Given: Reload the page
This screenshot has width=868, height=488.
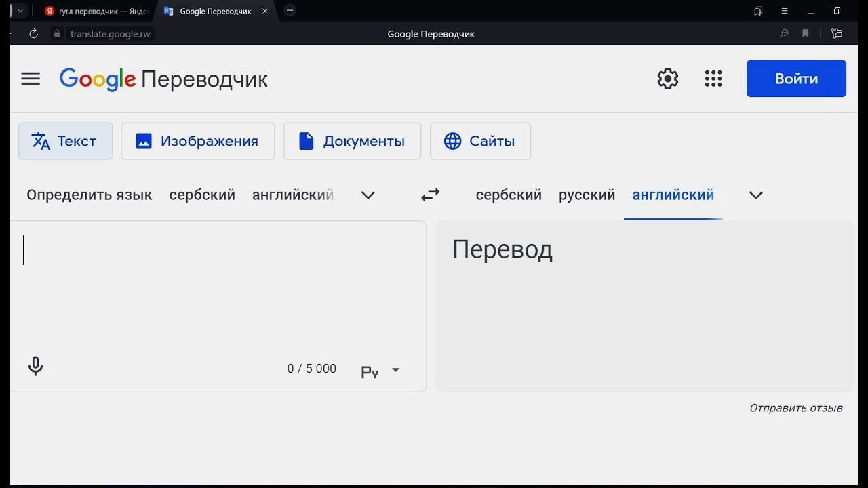Looking at the screenshot, I should (x=33, y=33).
